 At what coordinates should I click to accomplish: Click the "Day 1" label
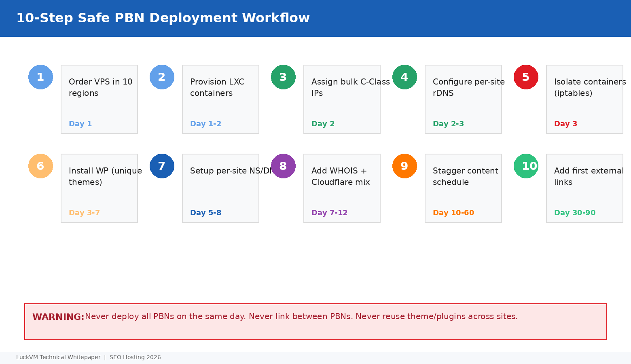(80, 124)
